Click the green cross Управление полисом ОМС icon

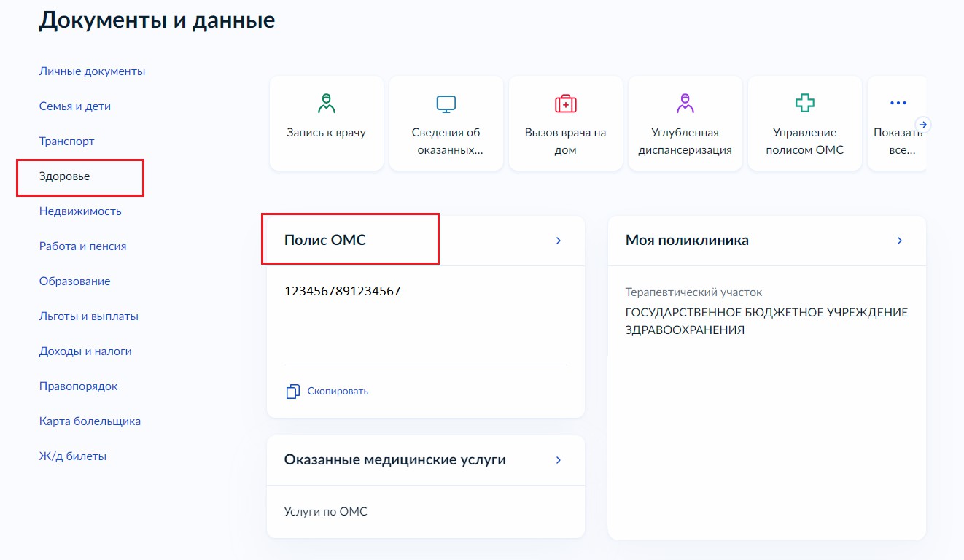(x=804, y=104)
